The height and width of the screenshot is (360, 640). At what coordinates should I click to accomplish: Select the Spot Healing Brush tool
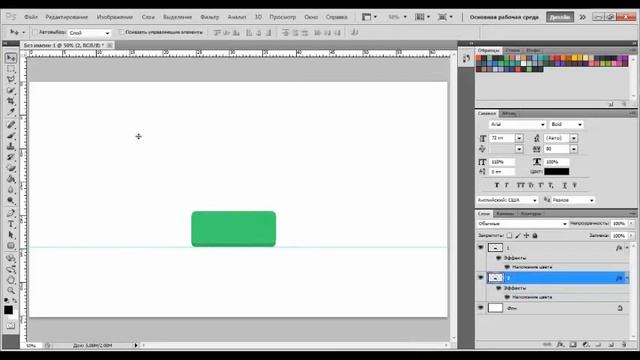coord(11,124)
